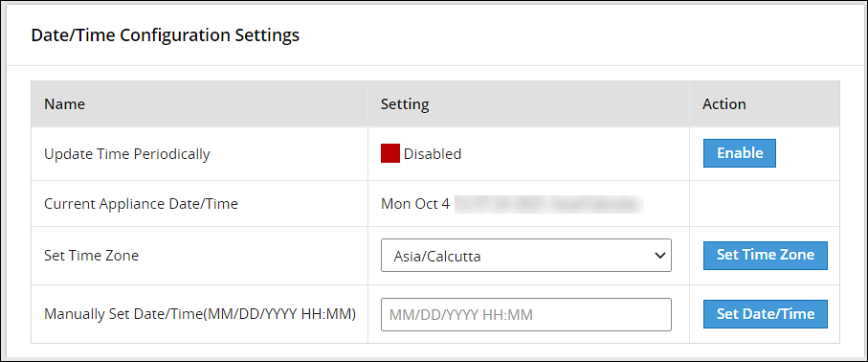The image size is (868, 362).
Task: Click the empty Action cell beside appliance date
Action: tap(765, 203)
